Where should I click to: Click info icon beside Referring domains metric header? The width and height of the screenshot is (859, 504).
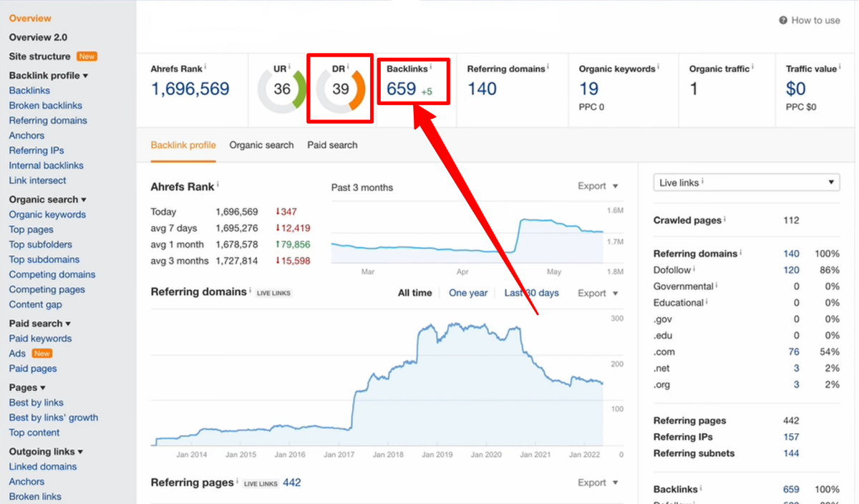pyautogui.click(x=549, y=67)
